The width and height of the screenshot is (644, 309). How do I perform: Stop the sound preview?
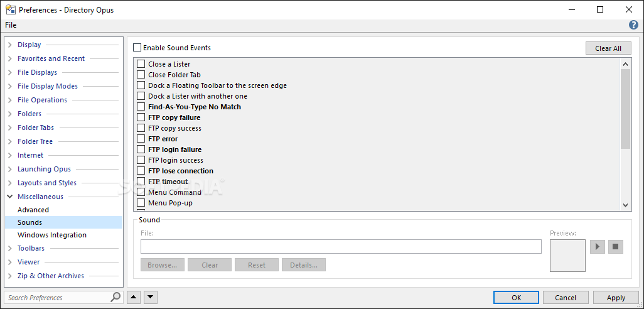615,247
